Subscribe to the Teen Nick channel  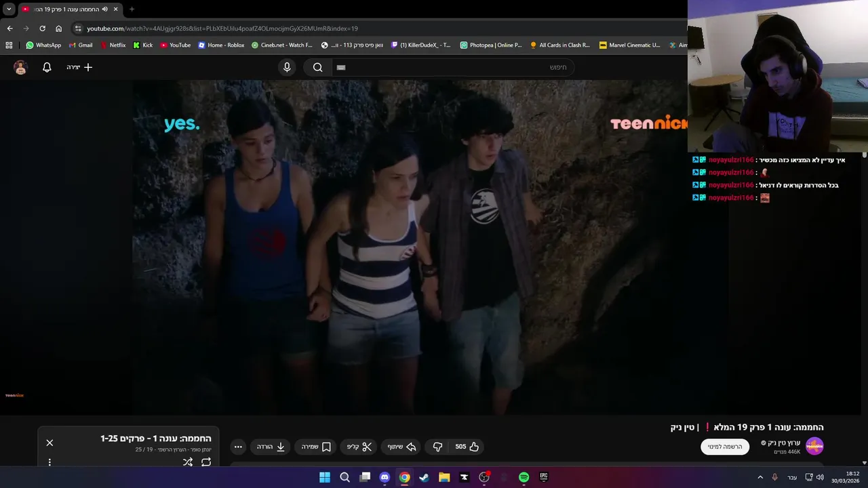click(725, 447)
